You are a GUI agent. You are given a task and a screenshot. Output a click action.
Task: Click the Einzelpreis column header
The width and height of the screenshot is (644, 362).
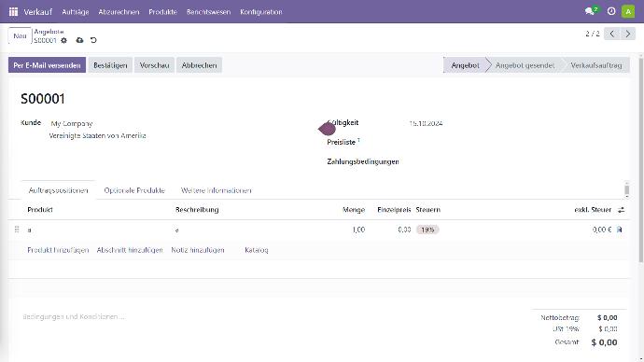tap(394, 210)
